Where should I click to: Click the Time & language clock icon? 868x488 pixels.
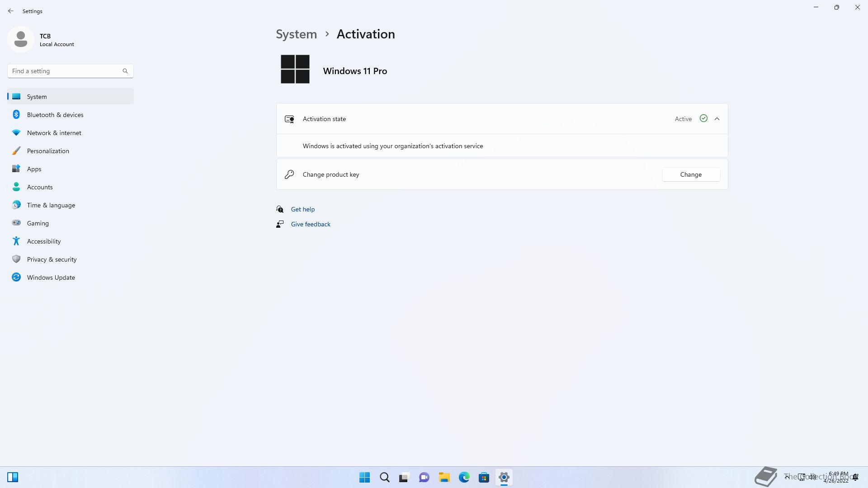[16, 205]
